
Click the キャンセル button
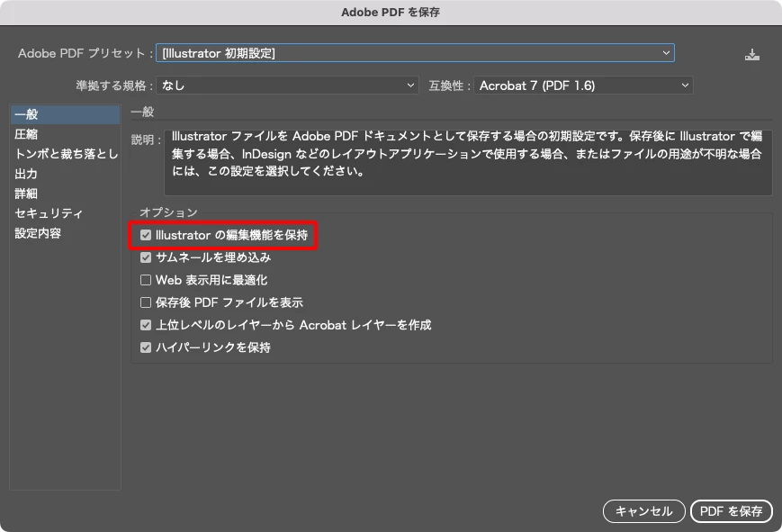tap(643, 511)
